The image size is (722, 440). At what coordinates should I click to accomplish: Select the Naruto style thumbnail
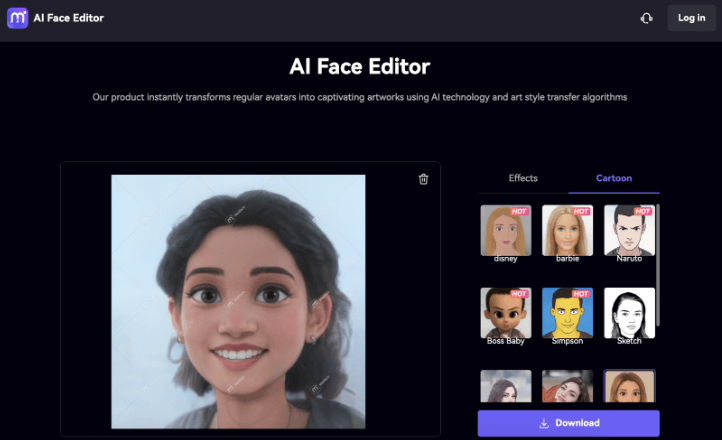[x=629, y=230]
